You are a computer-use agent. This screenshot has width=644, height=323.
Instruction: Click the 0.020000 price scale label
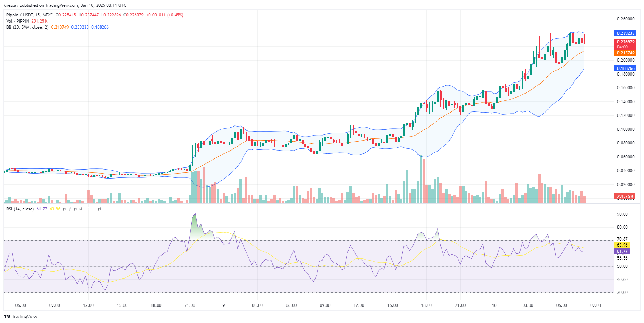tap(626, 185)
